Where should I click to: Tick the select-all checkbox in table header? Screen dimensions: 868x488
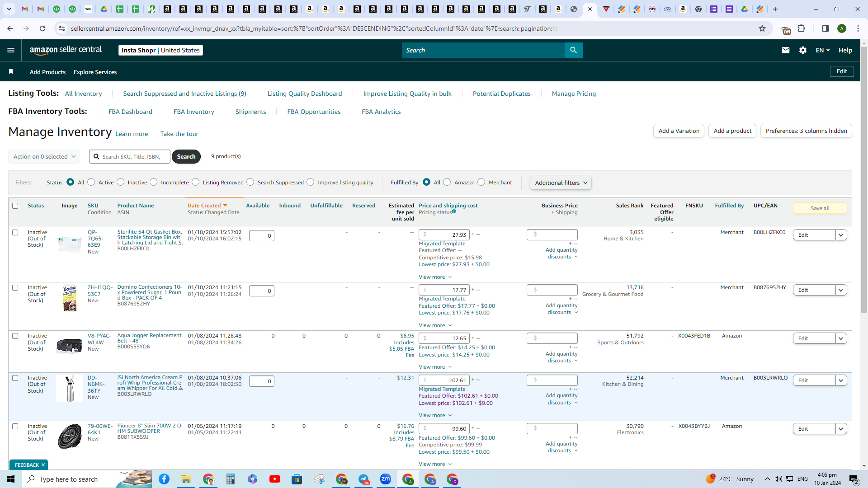(15, 206)
